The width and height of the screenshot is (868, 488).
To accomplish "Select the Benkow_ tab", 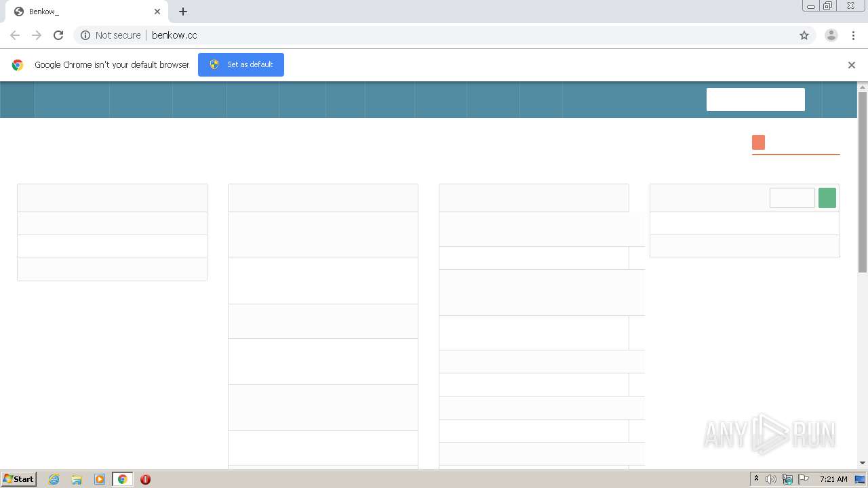I will click(x=87, y=12).
